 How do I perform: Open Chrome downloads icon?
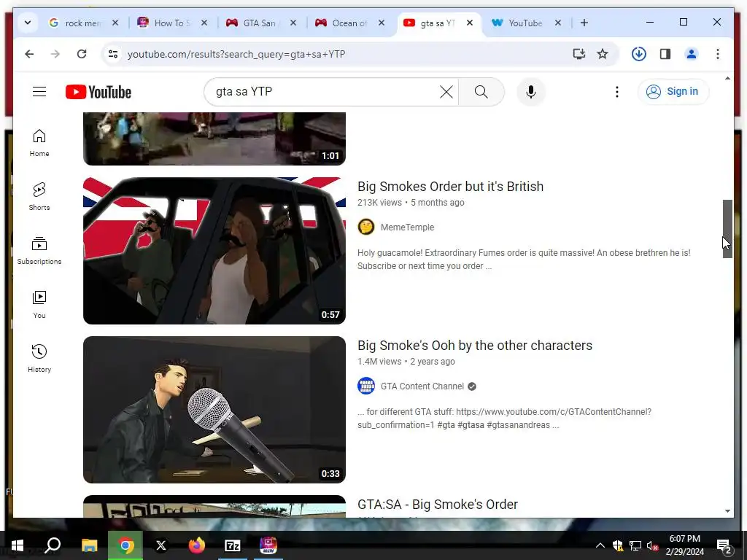click(638, 54)
